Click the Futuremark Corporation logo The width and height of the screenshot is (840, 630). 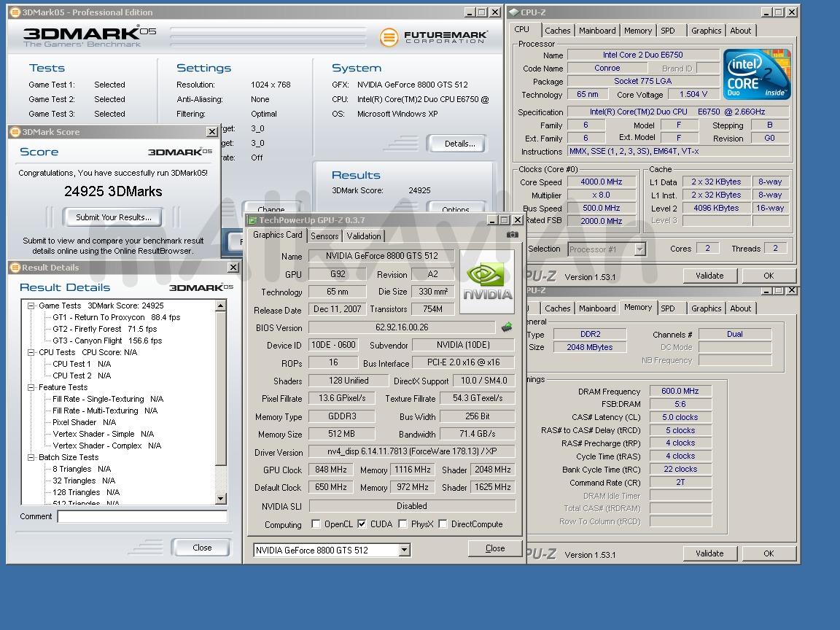(433, 37)
